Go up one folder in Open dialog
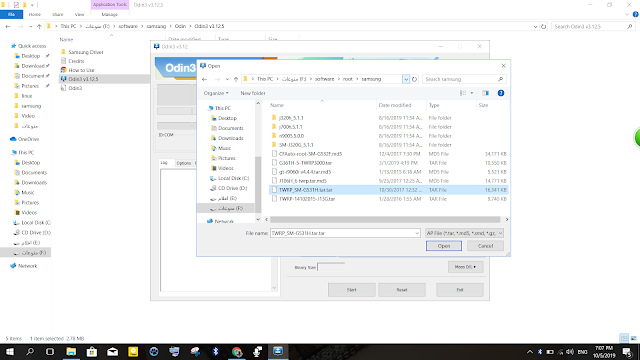Viewport: 640px width, 360px height. point(236,79)
